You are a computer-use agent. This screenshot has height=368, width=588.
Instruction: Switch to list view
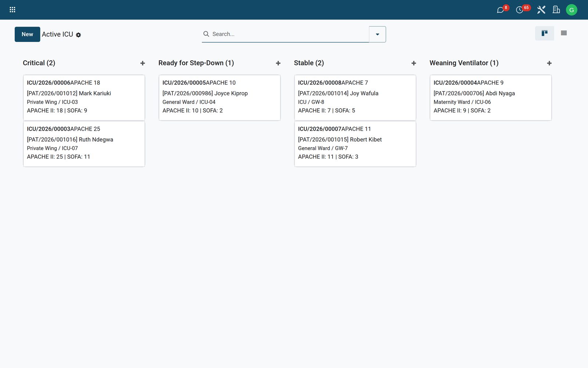click(564, 33)
